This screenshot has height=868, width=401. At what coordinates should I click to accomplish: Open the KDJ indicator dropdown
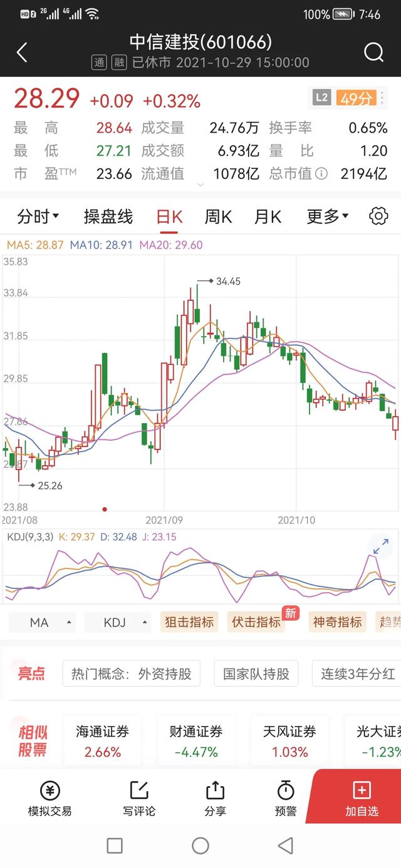pos(118,622)
